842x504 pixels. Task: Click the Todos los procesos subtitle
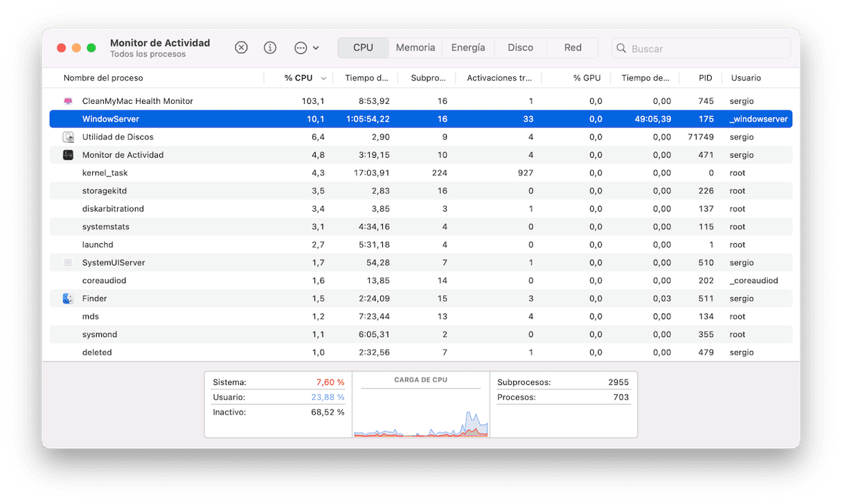click(147, 55)
